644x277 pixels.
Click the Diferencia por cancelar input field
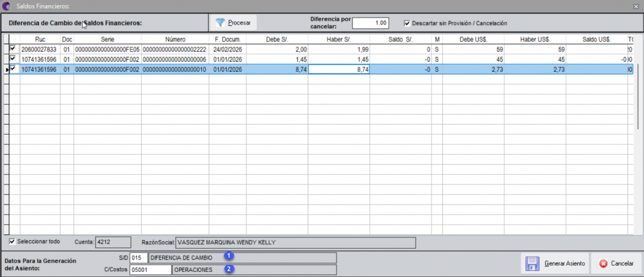click(370, 23)
